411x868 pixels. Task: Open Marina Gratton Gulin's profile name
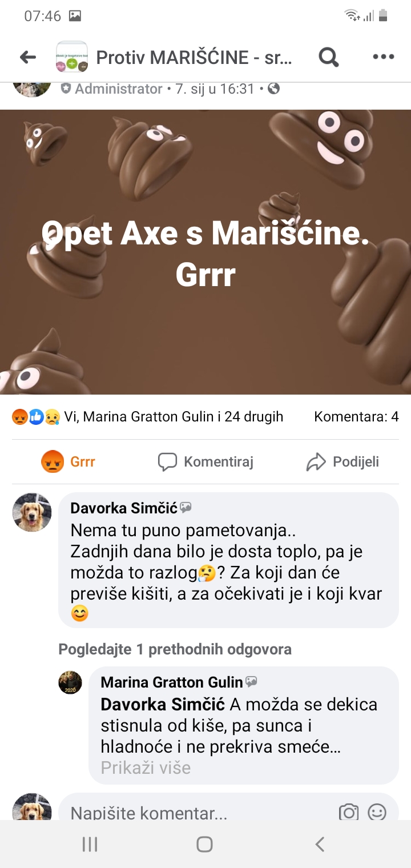[x=172, y=682]
